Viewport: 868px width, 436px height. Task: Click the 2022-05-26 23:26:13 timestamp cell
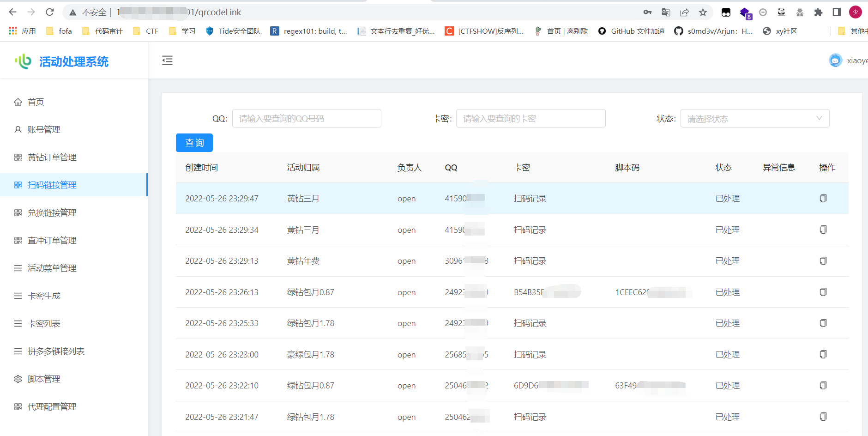coord(222,292)
